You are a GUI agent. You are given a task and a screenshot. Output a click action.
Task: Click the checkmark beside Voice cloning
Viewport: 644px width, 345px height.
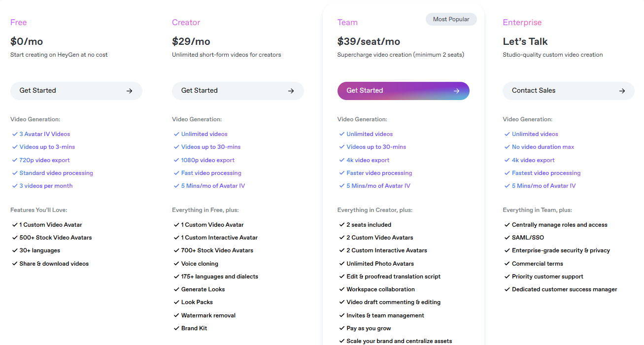(176, 263)
